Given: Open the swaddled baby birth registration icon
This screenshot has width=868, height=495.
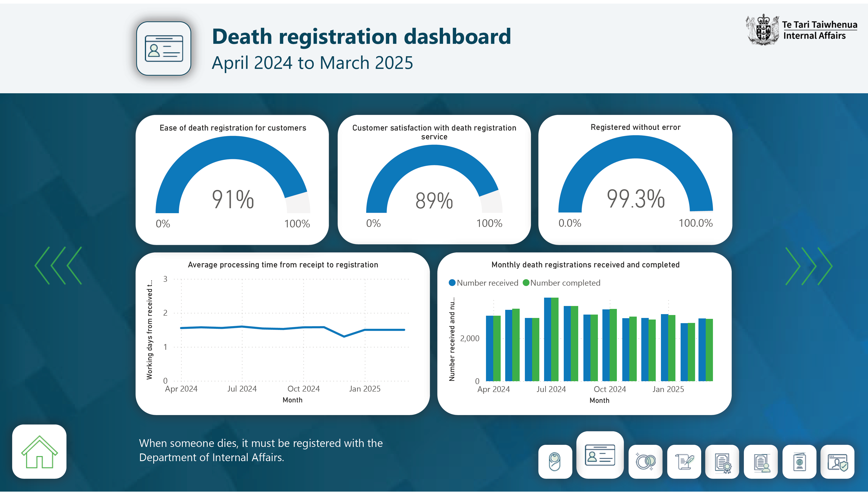Looking at the screenshot, I should pos(555,462).
